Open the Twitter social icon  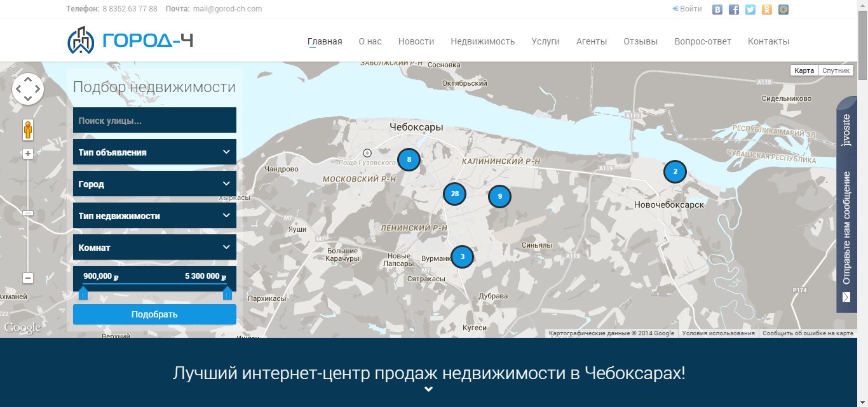(x=750, y=10)
